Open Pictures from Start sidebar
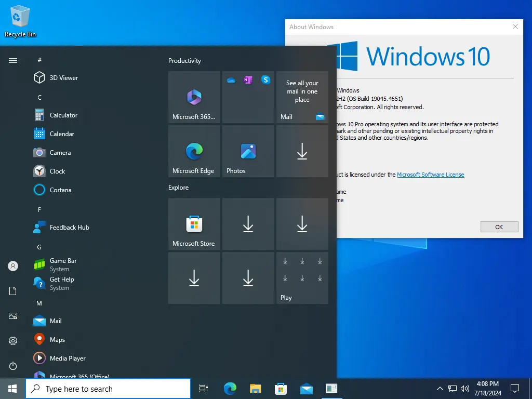This screenshot has height=399, width=532. tap(13, 316)
